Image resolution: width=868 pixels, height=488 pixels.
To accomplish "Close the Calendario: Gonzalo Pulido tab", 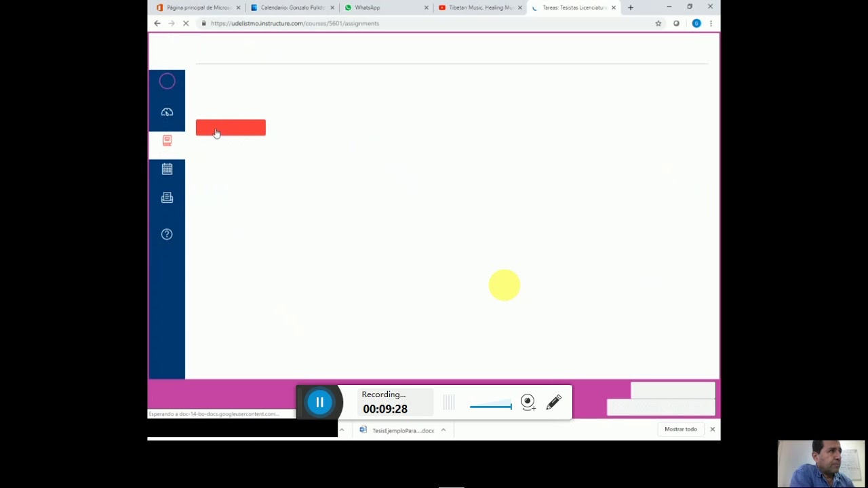I will coord(332,7).
